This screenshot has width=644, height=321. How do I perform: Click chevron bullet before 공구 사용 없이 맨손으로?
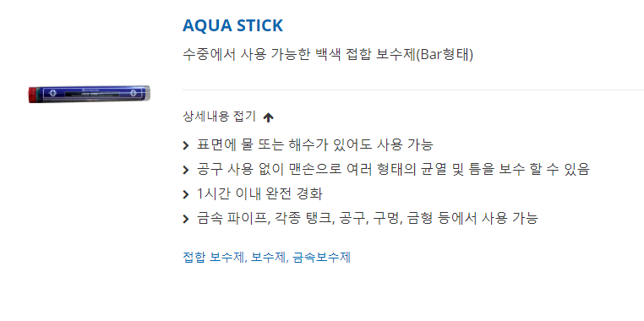tap(186, 170)
